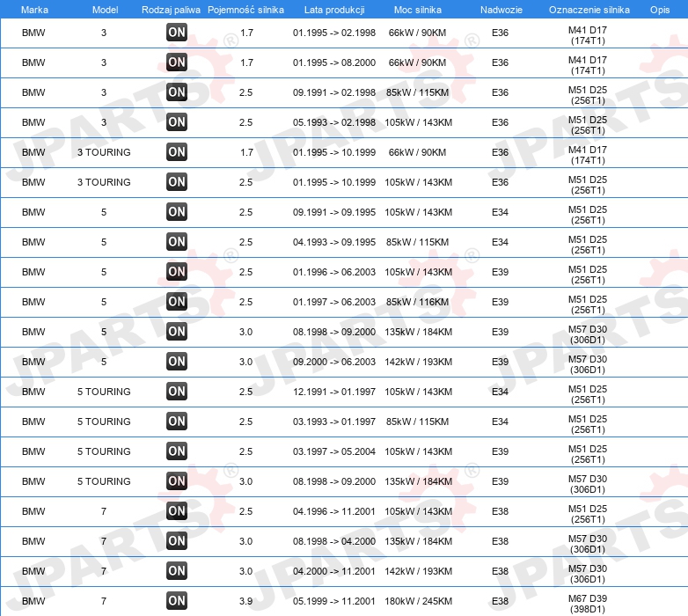Click ON fuel icon in 04.1993 -> 09.1995 row
The image size is (688, 616).
177,242
